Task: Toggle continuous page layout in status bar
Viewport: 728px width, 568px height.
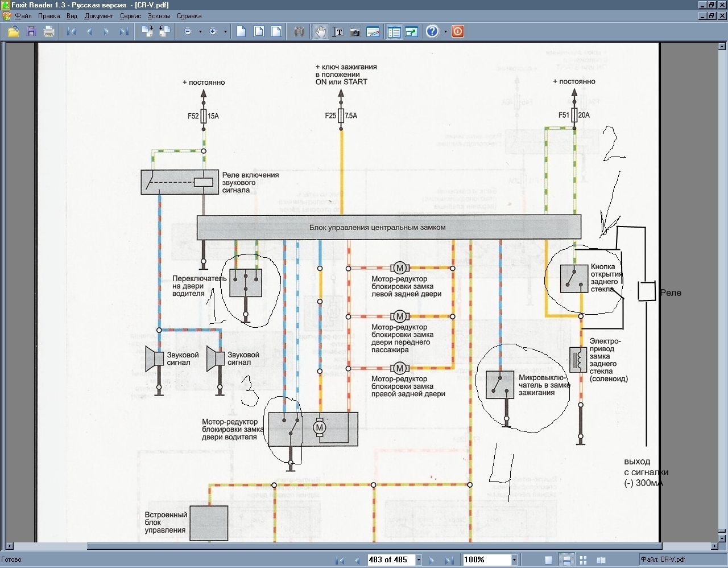Action: pyautogui.click(x=566, y=560)
